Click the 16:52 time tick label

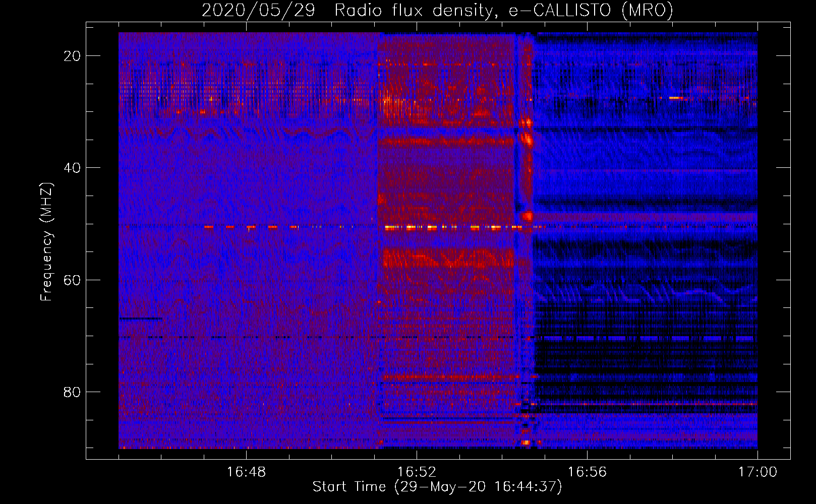pyautogui.click(x=417, y=472)
